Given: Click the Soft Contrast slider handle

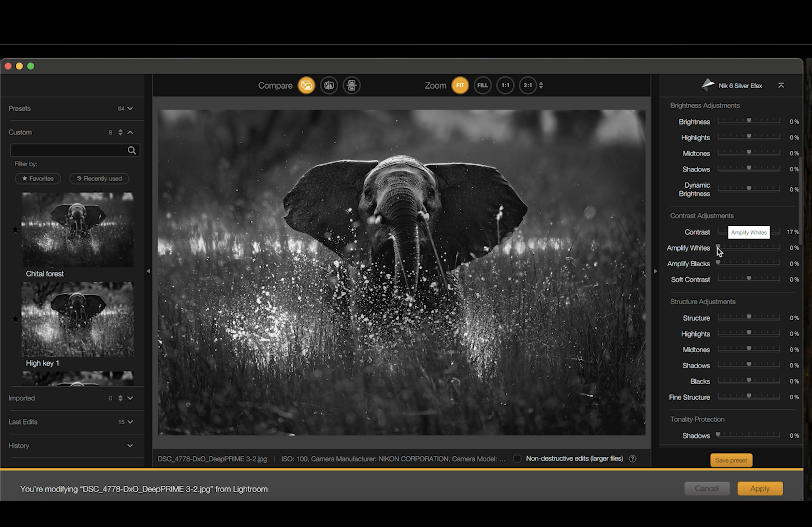Looking at the screenshot, I should pyautogui.click(x=749, y=279).
